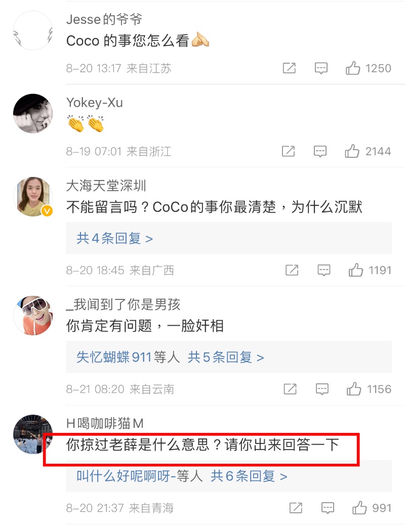Open 叫什么好呢啊呀- user link
Viewport: 405px width, 532px height.
pyautogui.click(x=126, y=476)
